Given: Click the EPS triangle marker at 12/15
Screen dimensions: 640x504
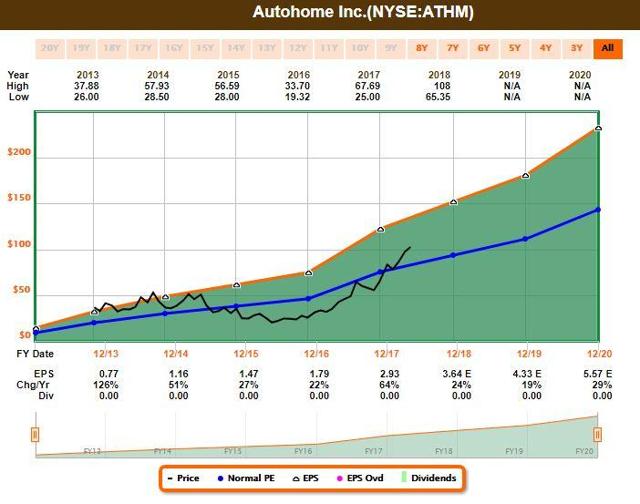Looking at the screenshot, I should coord(236,285).
